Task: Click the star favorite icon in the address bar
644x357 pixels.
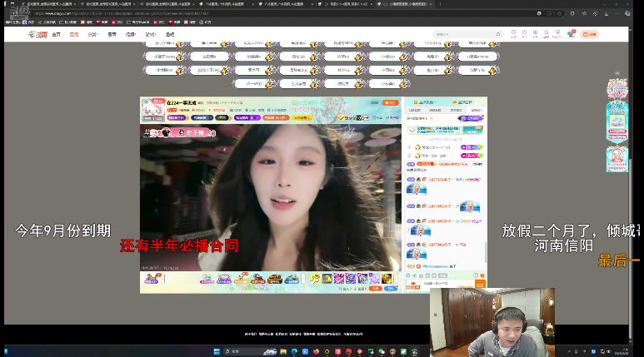Action: [559, 13]
